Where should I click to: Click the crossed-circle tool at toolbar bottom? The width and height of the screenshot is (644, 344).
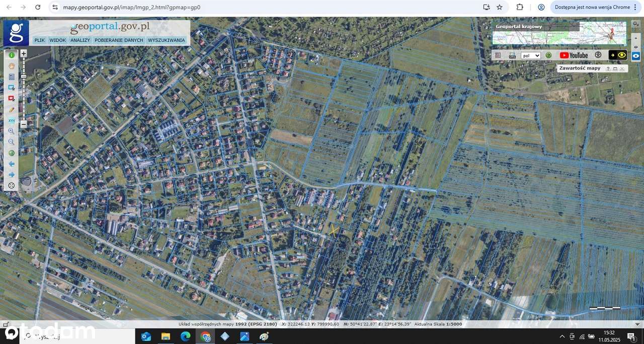(12, 185)
